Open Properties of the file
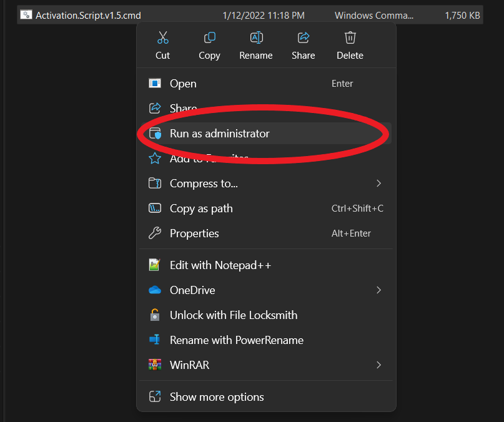 click(x=194, y=233)
